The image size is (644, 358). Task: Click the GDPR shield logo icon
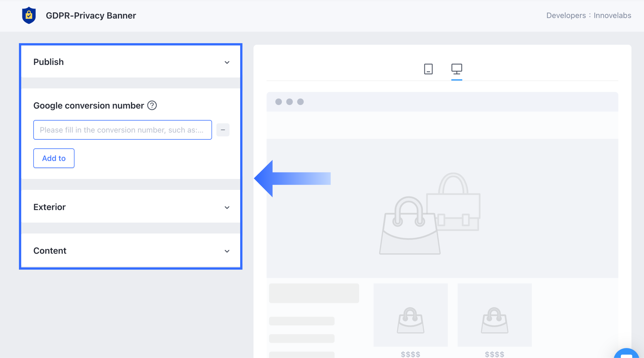click(x=29, y=15)
